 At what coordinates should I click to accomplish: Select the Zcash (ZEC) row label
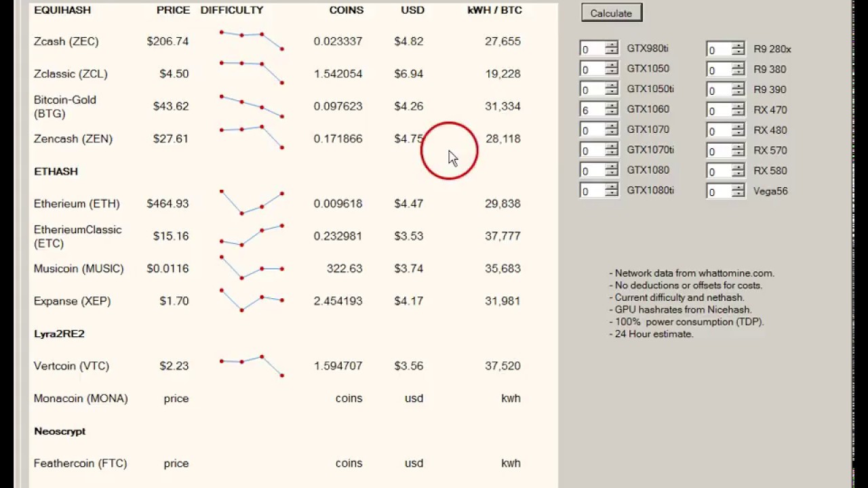point(66,41)
